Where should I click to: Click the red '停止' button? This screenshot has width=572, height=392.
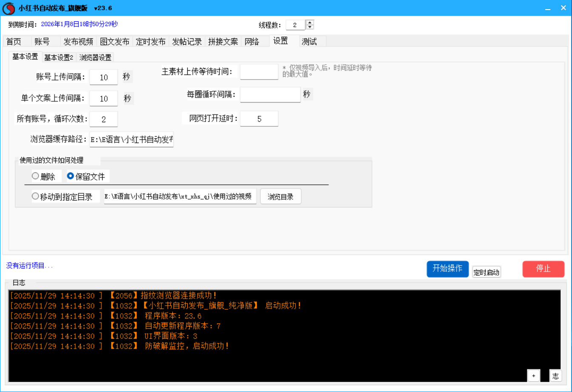pyautogui.click(x=543, y=269)
